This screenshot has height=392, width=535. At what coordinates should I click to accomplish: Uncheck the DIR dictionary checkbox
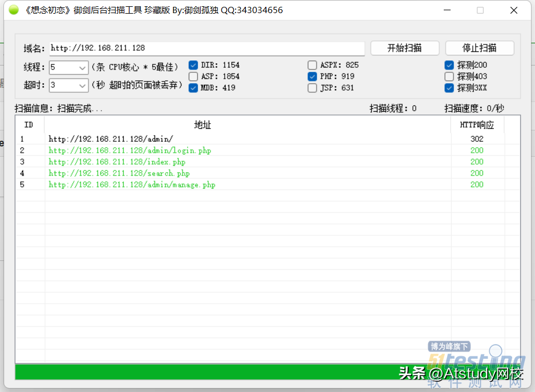[193, 65]
